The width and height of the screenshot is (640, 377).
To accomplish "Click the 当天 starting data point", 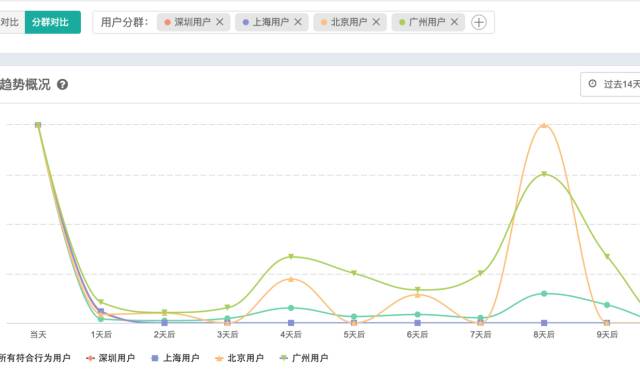I will pyautogui.click(x=38, y=125).
